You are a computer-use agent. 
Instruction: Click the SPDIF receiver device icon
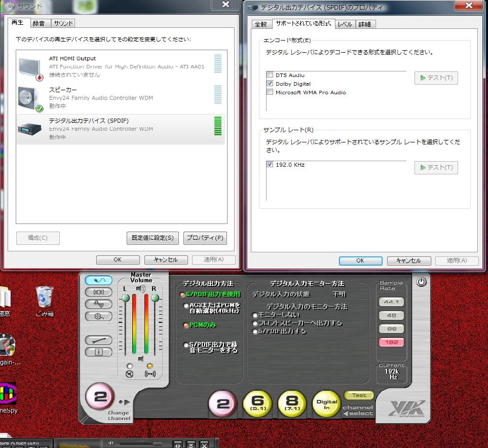coord(30,129)
